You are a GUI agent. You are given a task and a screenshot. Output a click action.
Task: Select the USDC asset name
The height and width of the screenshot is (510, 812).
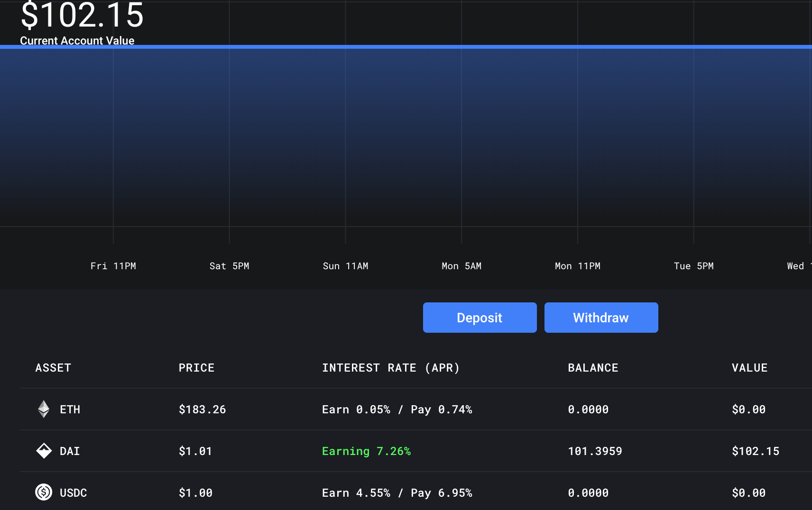point(73,493)
